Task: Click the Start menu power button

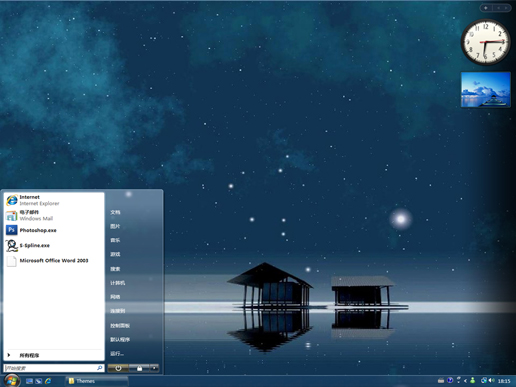Action: coord(118,368)
